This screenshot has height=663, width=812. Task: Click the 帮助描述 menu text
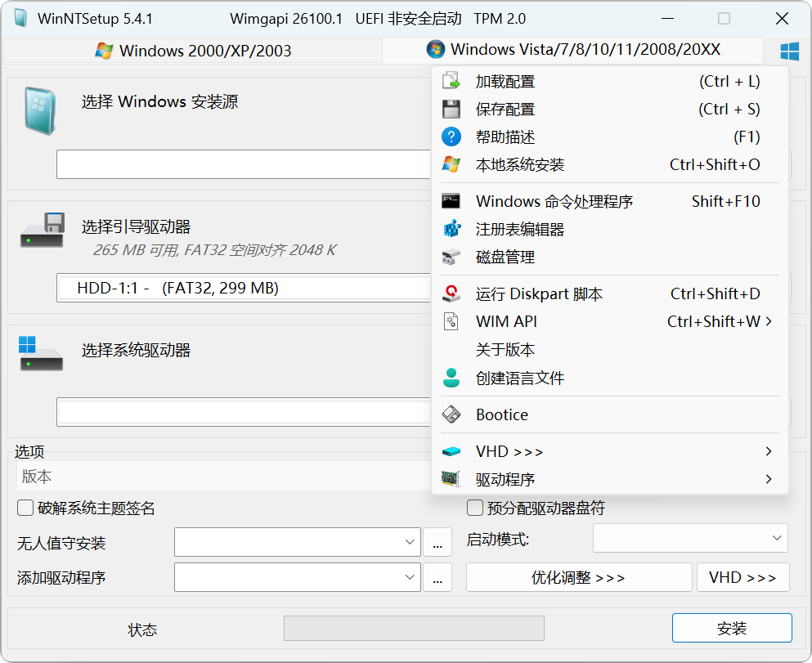(505, 137)
